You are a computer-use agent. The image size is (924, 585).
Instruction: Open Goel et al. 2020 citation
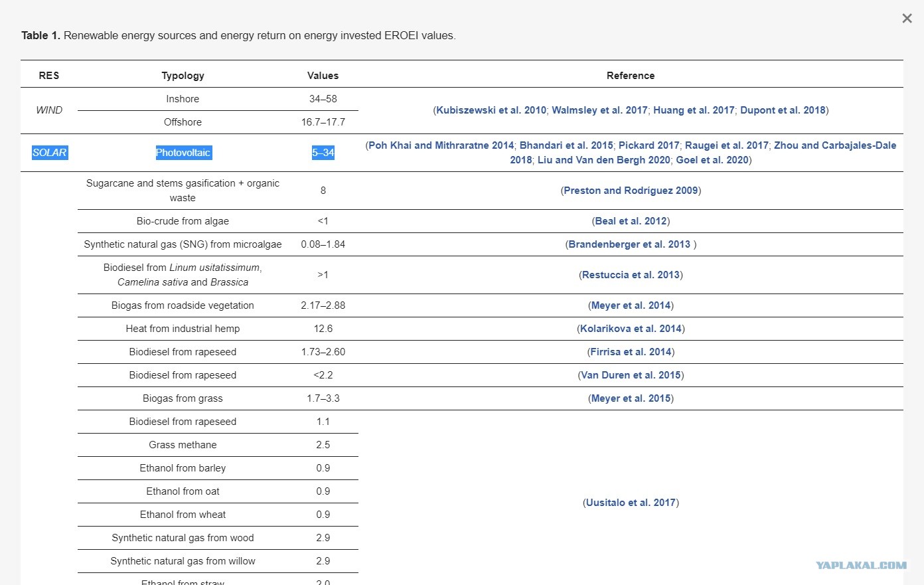coord(712,160)
